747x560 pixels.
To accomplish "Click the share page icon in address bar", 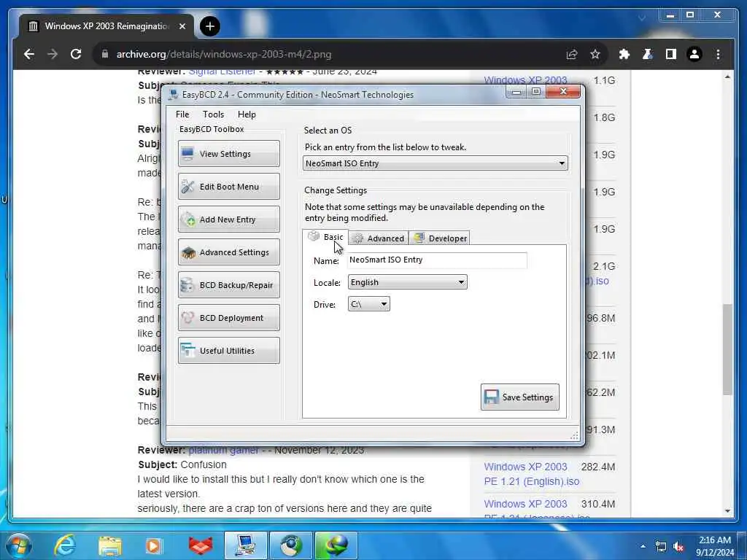I will [x=572, y=54].
